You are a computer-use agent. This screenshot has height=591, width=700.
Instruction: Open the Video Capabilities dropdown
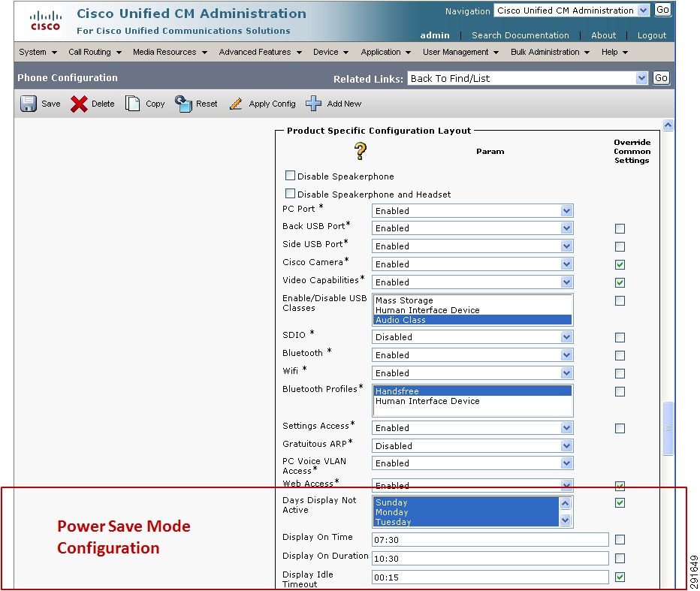[472, 282]
